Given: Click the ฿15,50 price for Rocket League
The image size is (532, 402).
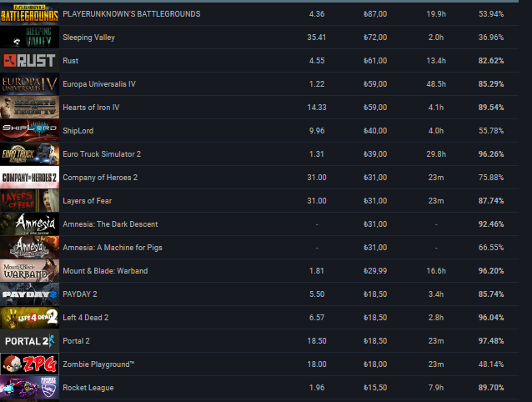Looking at the screenshot, I should pyautogui.click(x=375, y=388).
